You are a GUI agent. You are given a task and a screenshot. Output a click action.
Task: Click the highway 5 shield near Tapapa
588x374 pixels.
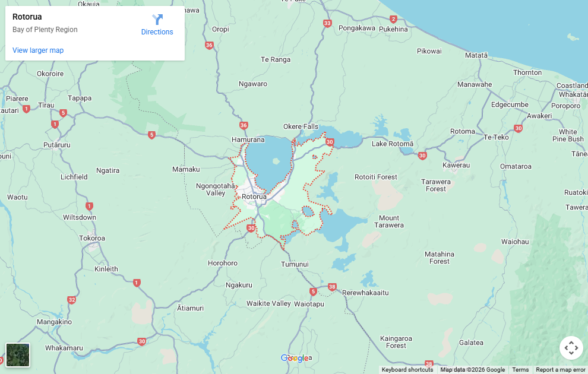tap(63, 113)
